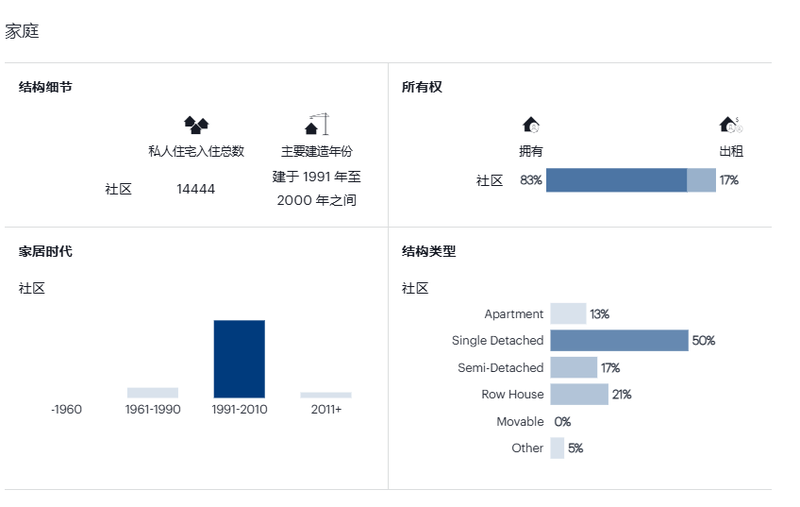Click the owned home icon
800x507 pixels.
pos(531,125)
